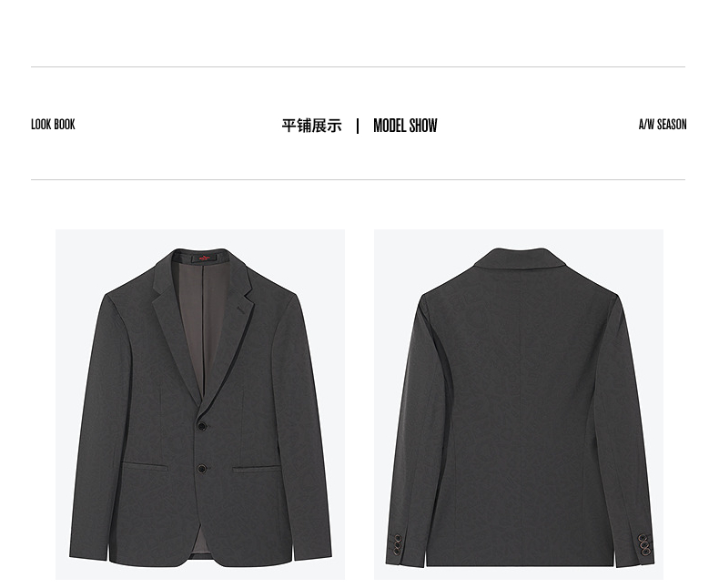
Task: Open the front-view blazer photo
Action: point(200,404)
